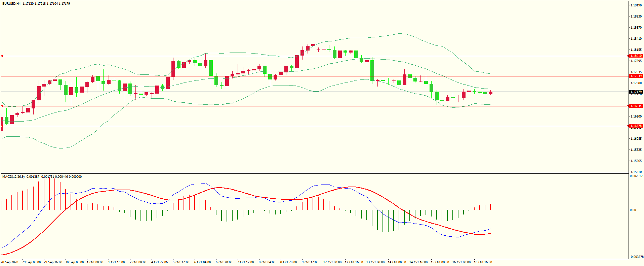Select the 1.16834 red price level tag
Viewport: 644px width, 266px height.
click(636, 106)
